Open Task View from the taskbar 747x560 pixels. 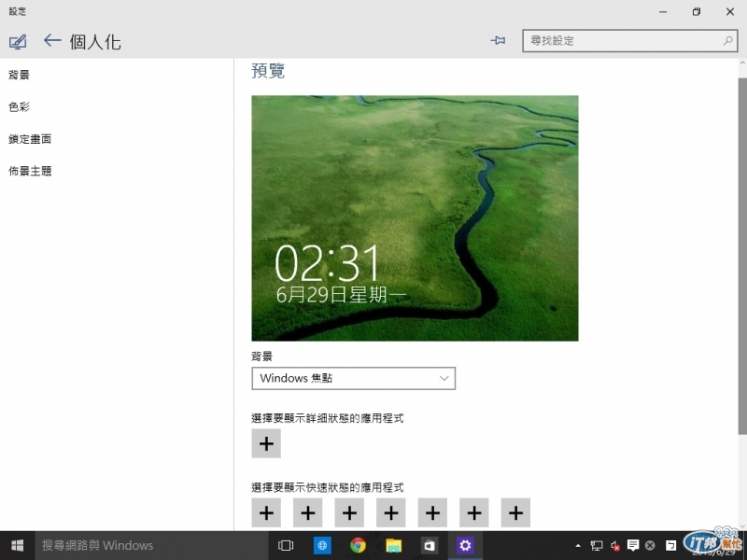[x=286, y=545]
